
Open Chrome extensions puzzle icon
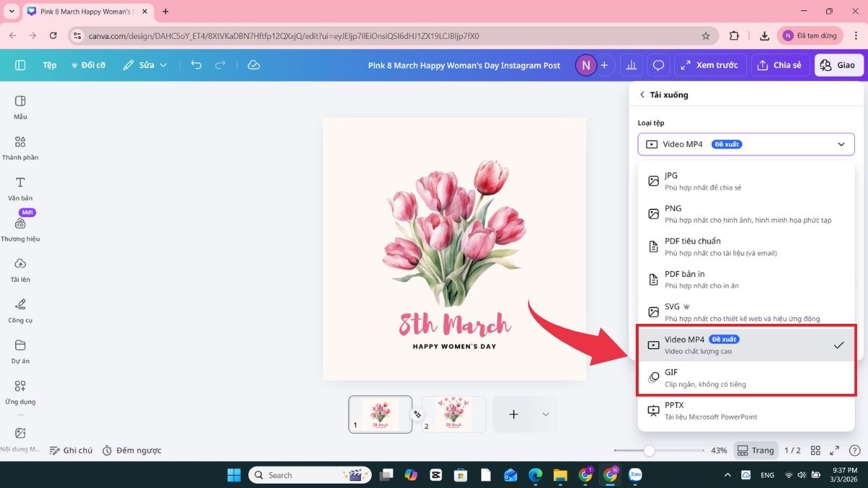(x=734, y=35)
